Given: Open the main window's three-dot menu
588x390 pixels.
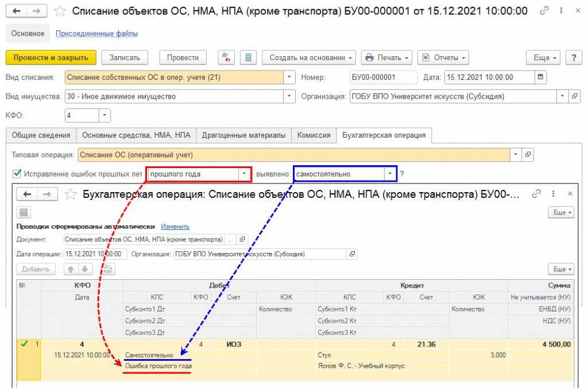Looking at the screenshot, I should click(561, 11).
